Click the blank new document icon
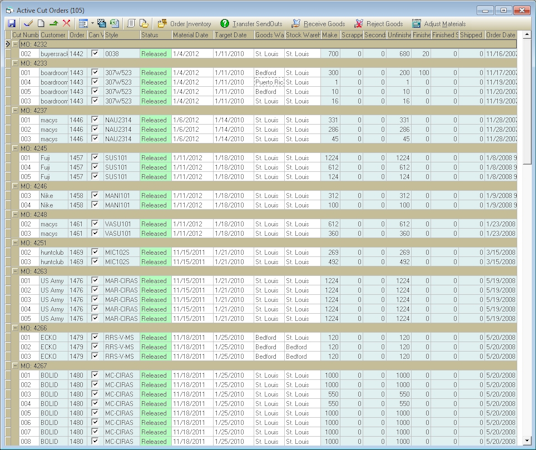This screenshot has height=450, width=536. point(41,24)
